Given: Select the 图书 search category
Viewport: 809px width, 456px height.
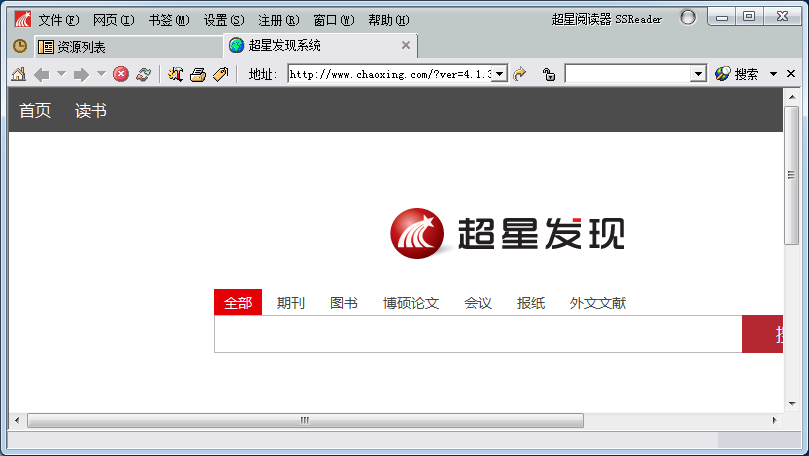Looking at the screenshot, I should (x=344, y=303).
